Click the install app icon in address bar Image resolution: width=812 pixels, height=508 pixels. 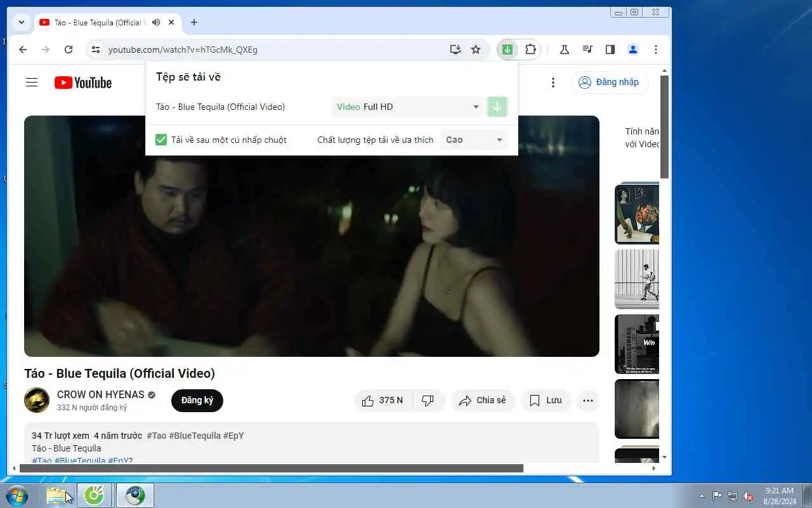pyautogui.click(x=455, y=50)
